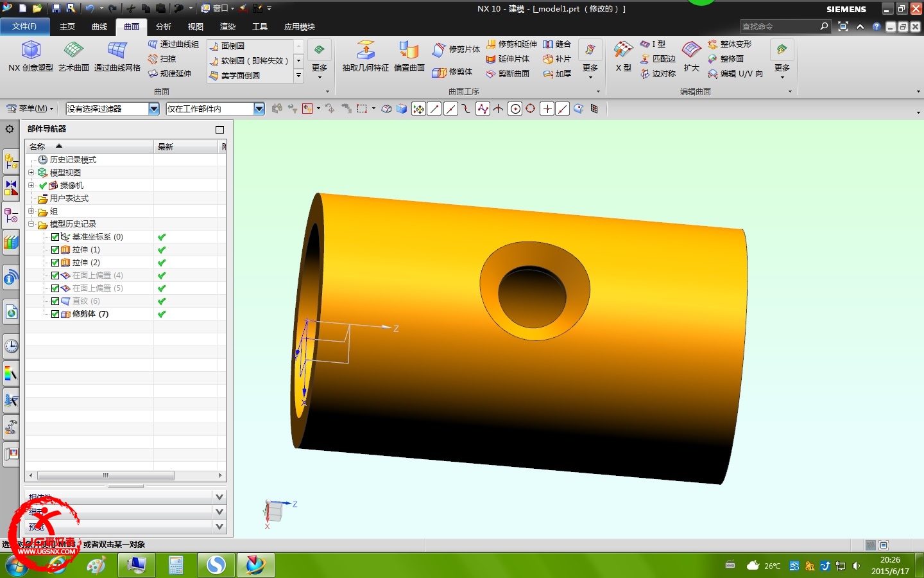This screenshot has width=924, height=578.
Task: Select the 补片 patch tool
Action: point(557,59)
